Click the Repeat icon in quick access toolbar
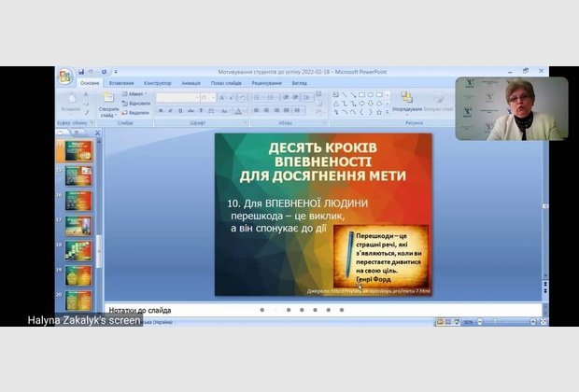Image resolution: width=579 pixels, height=392 pixels. 105,72
